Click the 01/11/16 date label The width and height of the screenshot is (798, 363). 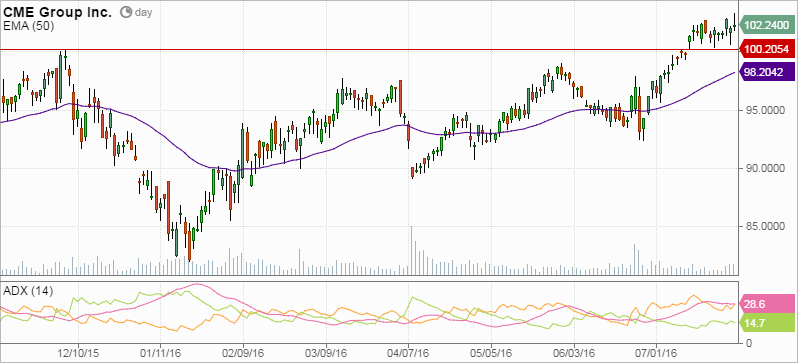160,353
